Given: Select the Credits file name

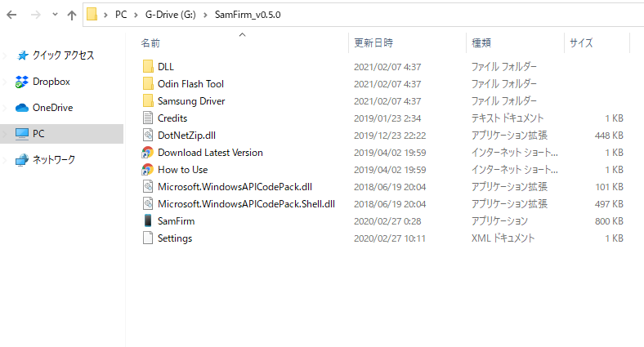Looking at the screenshot, I should [x=172, y=118].
